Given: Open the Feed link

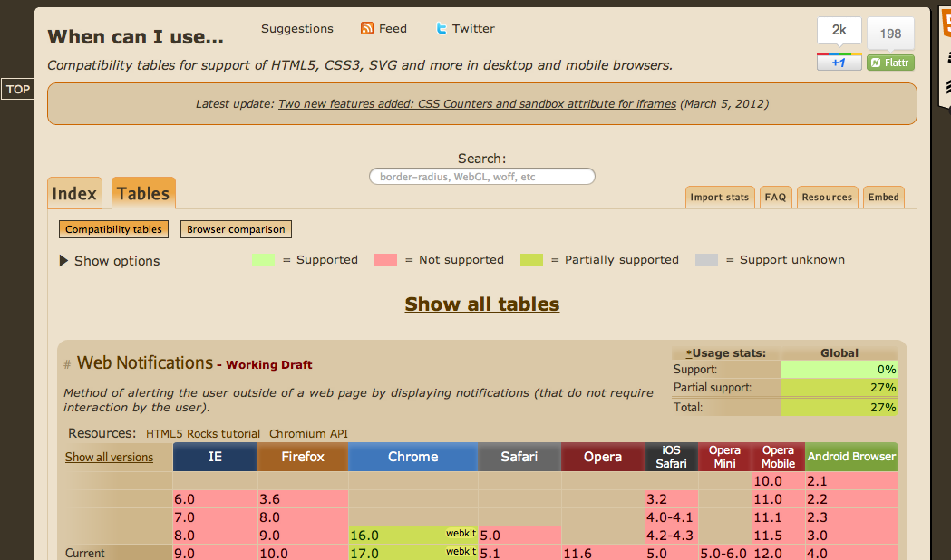Looking at the screenshot, I should pyautogui.click(x=393, y=28).
